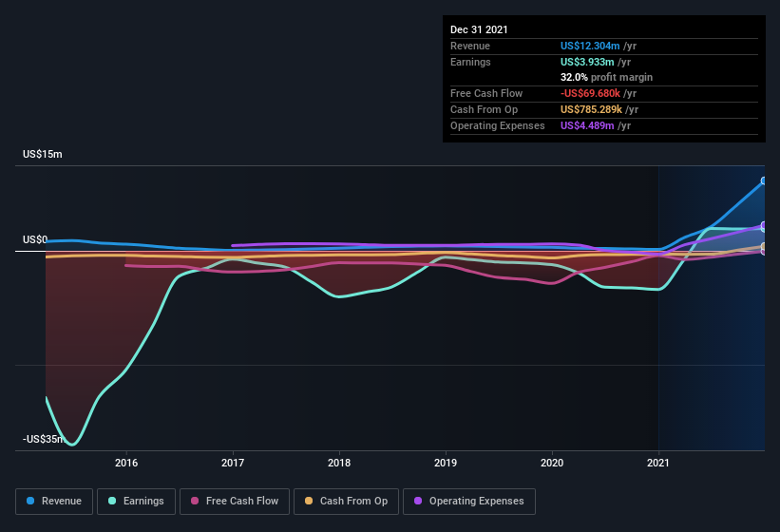Click the Dec 31 2021 tooltip header
The width and height of the screenshot is (780, 532).
pyautogui.click(x=479, y=29)
